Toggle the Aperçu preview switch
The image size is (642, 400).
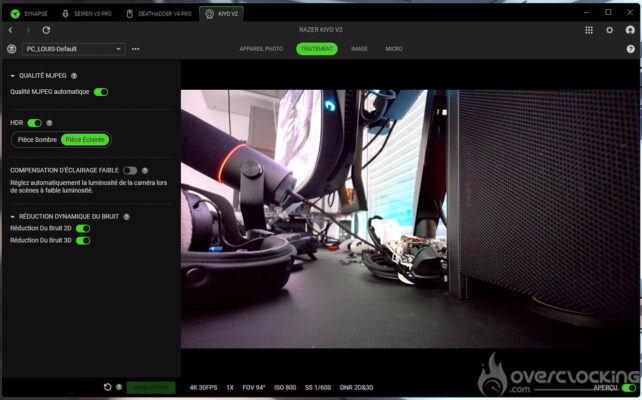click(628, 387)
